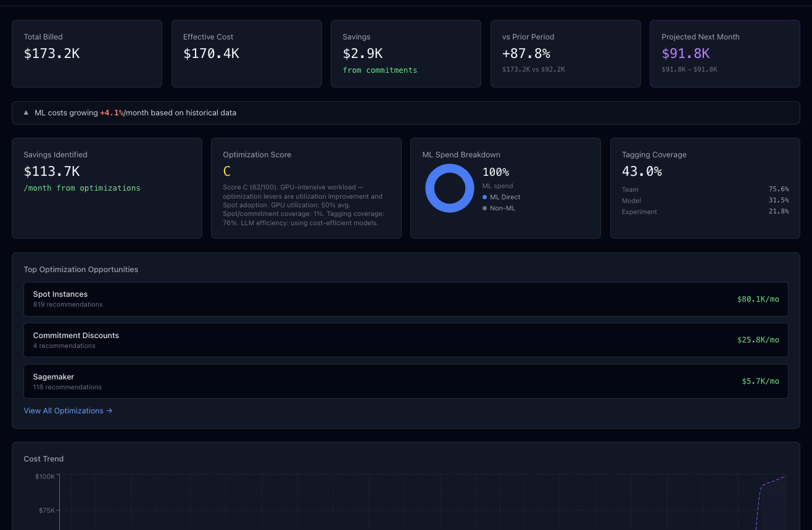
Task: Click the blue ML Direct legend dot
Action: 485,197
